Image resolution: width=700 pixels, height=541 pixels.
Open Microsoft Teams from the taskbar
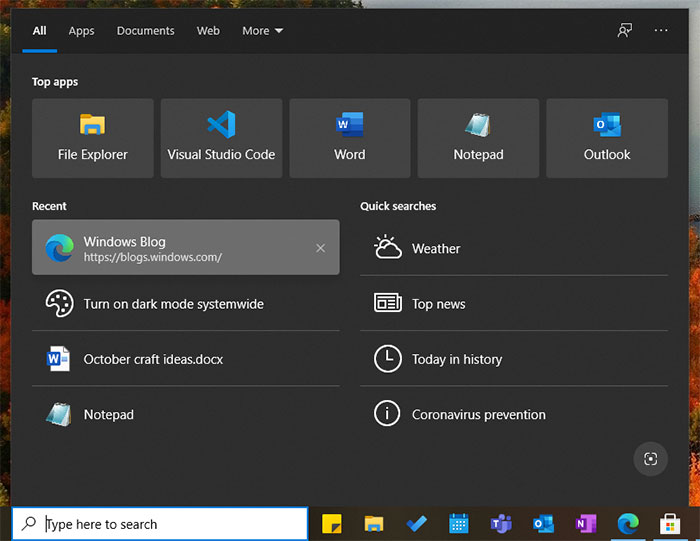[501, 524]
